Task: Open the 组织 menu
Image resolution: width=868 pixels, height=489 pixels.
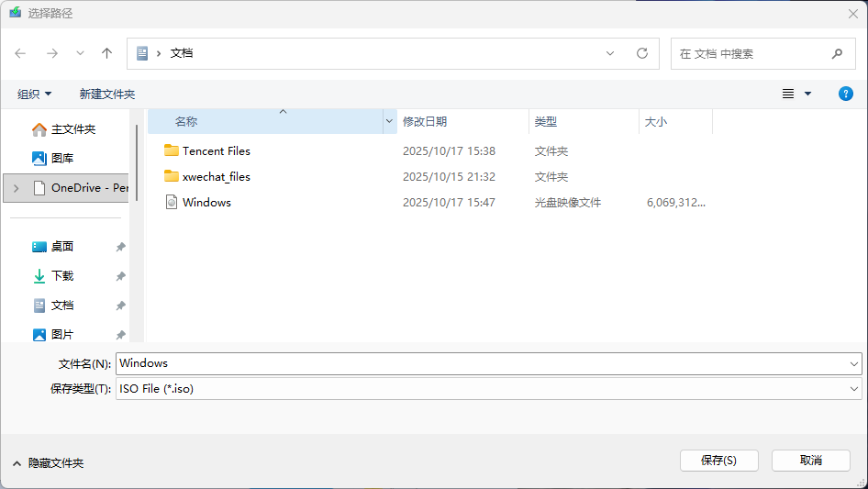Action: (35, 94)
